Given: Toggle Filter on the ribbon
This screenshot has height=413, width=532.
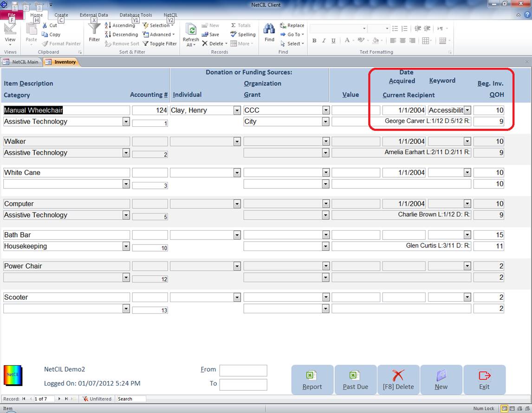Looking at the screenshot, I should point(160,44).
